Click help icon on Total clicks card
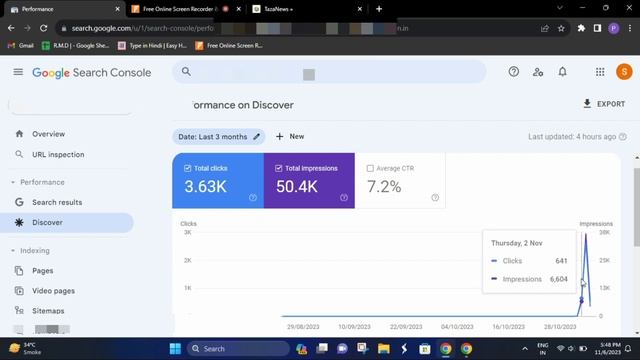Image resolution: width=640 pixels, height=360 pixels. tap(253, 198)
